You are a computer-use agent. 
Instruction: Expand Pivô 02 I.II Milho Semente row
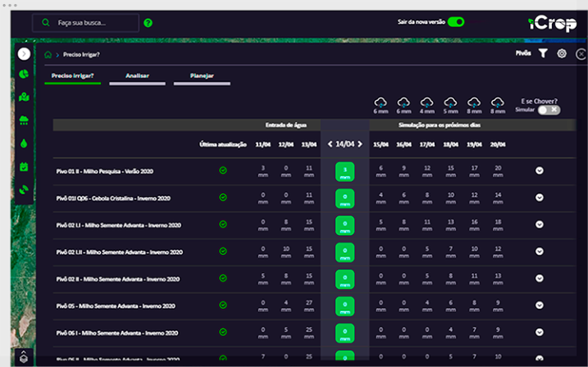point(540,251)
